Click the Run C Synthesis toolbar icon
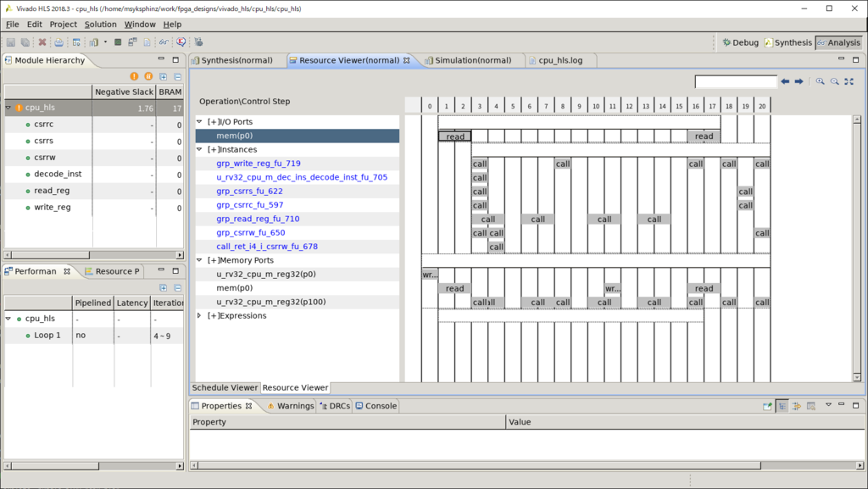 (93, 42)
